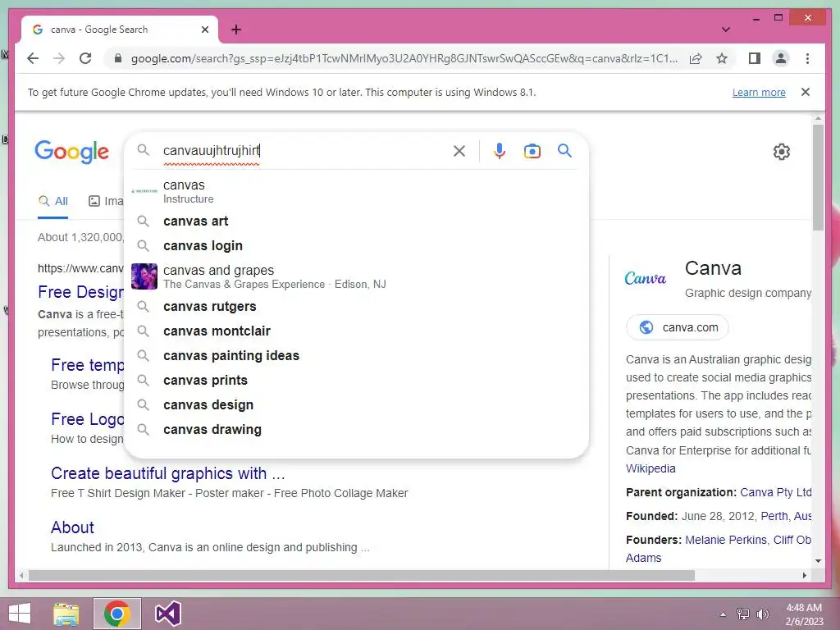The height and width of the screenshot is (630, 840).
Task: Open a new browser tab
Action: tap(235, 30)
